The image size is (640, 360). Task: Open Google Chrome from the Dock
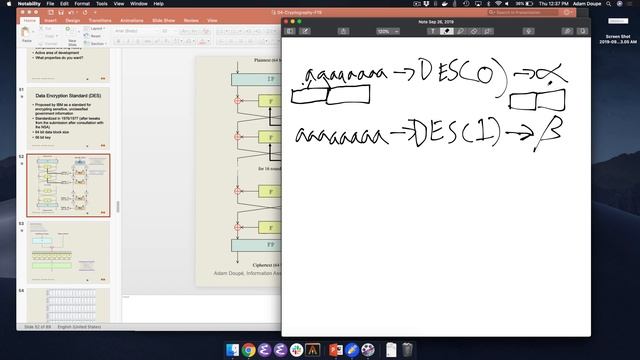click(249, 350)
